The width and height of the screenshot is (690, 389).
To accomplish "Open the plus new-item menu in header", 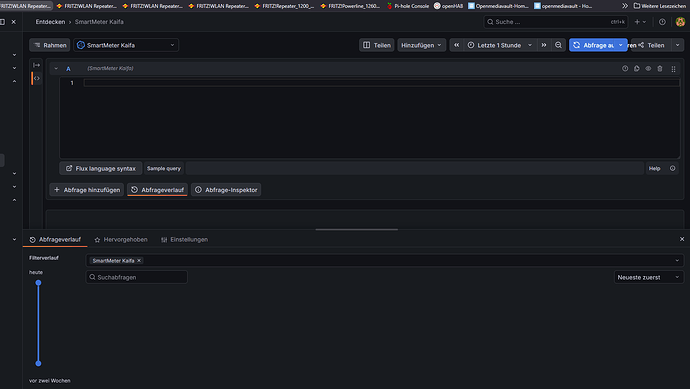I will click(x=640, y=22).
